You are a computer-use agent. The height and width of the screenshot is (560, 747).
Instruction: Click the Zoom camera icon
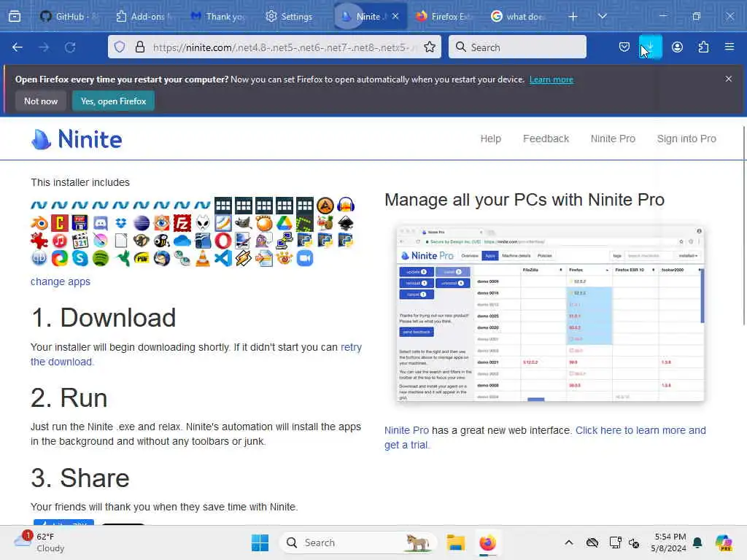(305, 258)
